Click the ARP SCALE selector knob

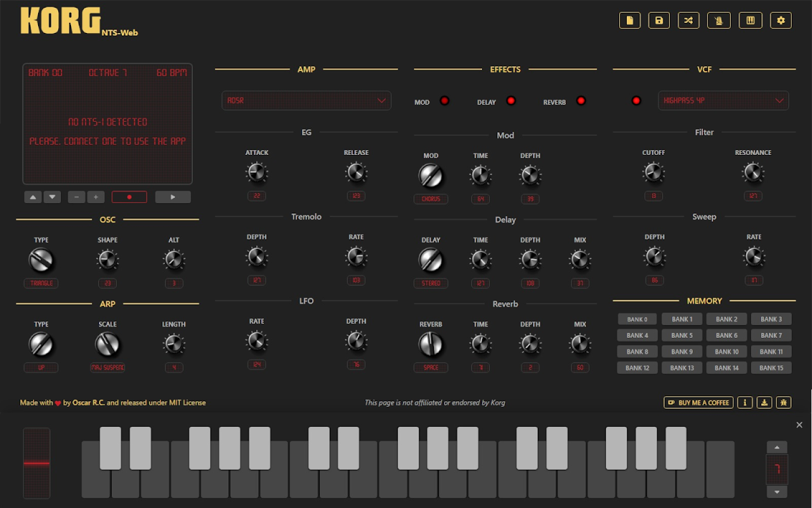(x=107, y=345)
